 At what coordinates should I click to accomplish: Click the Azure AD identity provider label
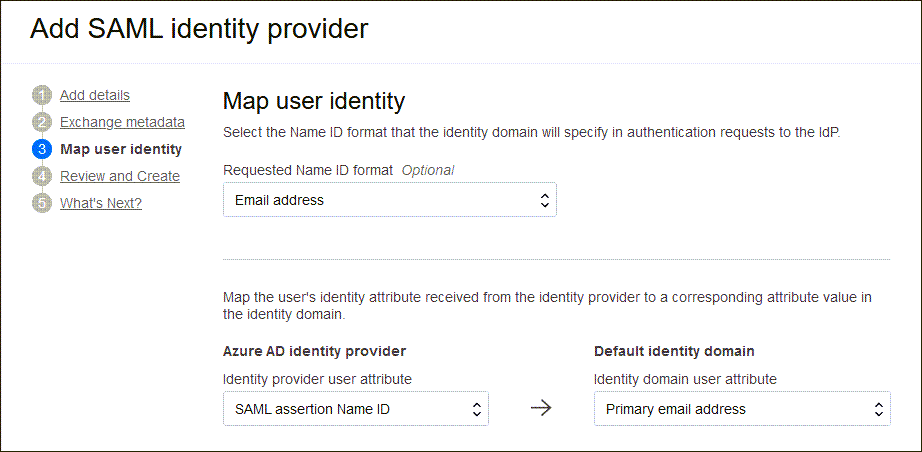tap(313, 351)
